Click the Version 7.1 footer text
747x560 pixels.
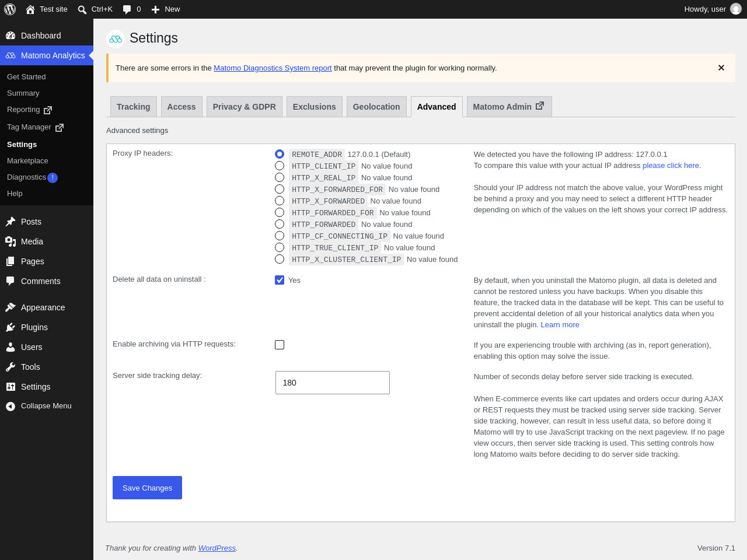click(716, 548)
